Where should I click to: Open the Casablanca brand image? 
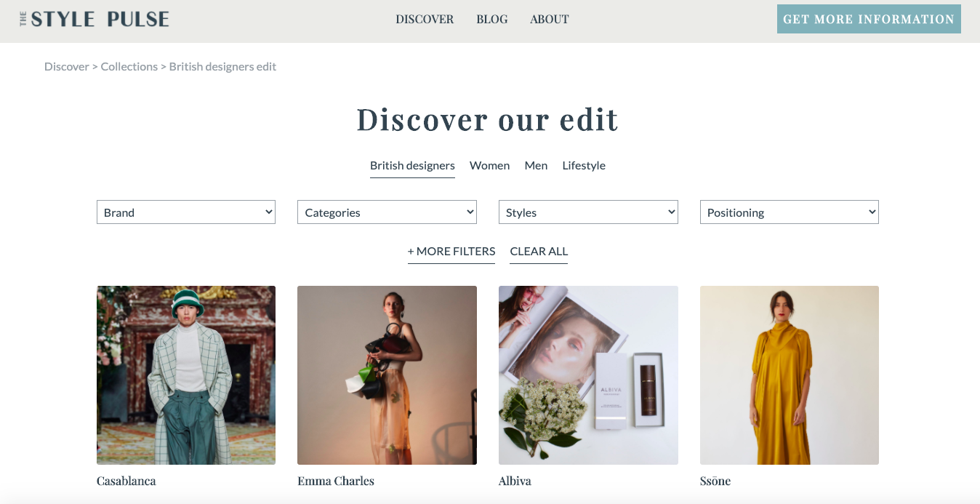coord(186,375)
